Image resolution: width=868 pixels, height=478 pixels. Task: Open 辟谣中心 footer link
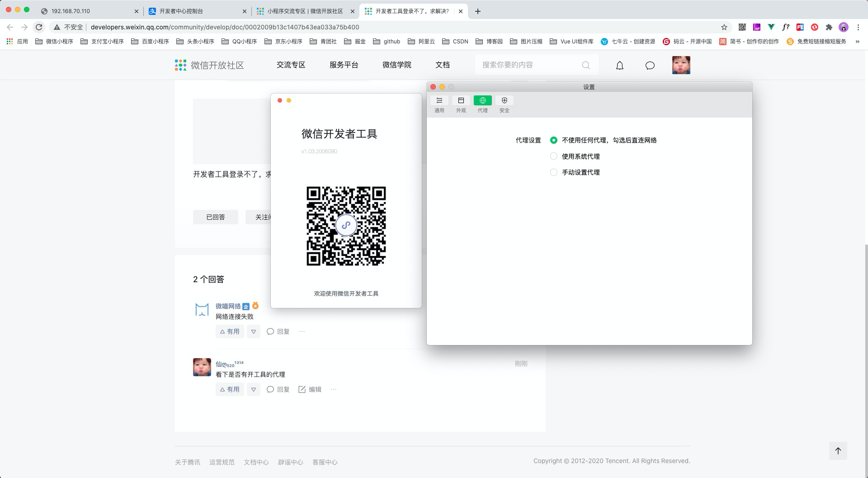tap(291, 462)
